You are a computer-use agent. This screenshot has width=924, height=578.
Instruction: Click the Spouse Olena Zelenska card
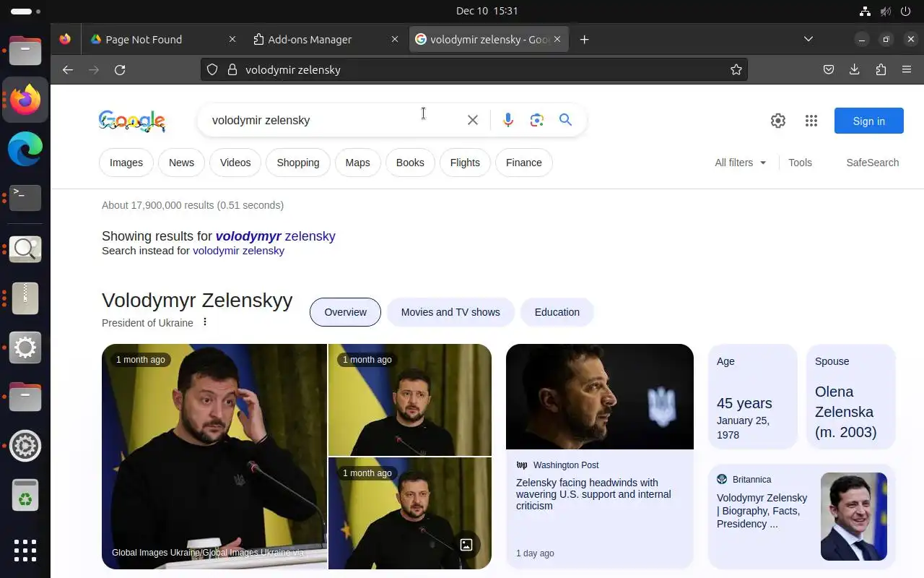850,397
